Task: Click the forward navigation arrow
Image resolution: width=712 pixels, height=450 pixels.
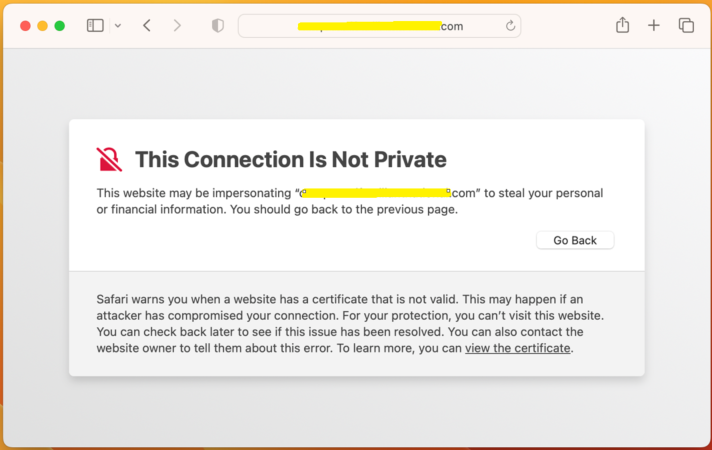Action: [x=177, y=26]
